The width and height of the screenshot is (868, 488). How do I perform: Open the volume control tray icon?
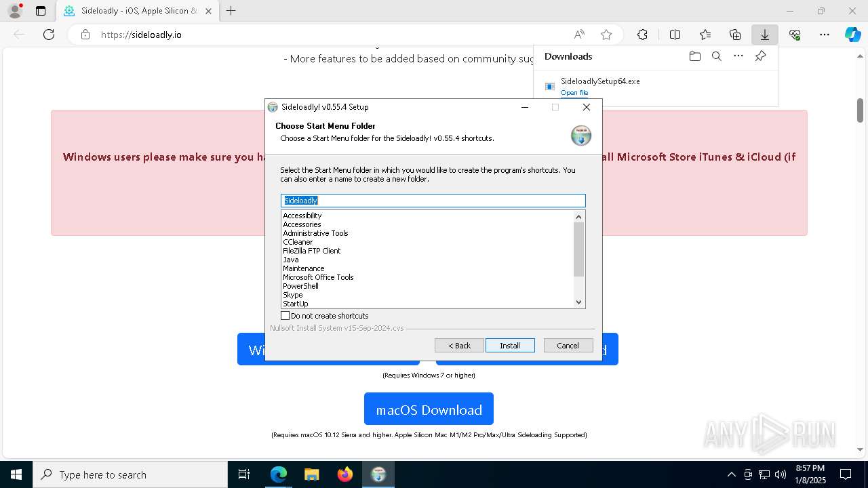click(x=781, y=474)
